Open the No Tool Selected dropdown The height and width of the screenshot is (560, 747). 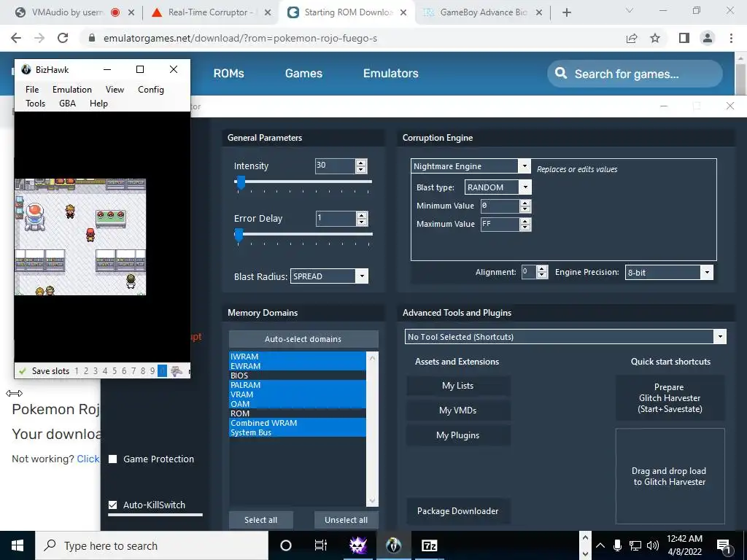tap(720, 337)
